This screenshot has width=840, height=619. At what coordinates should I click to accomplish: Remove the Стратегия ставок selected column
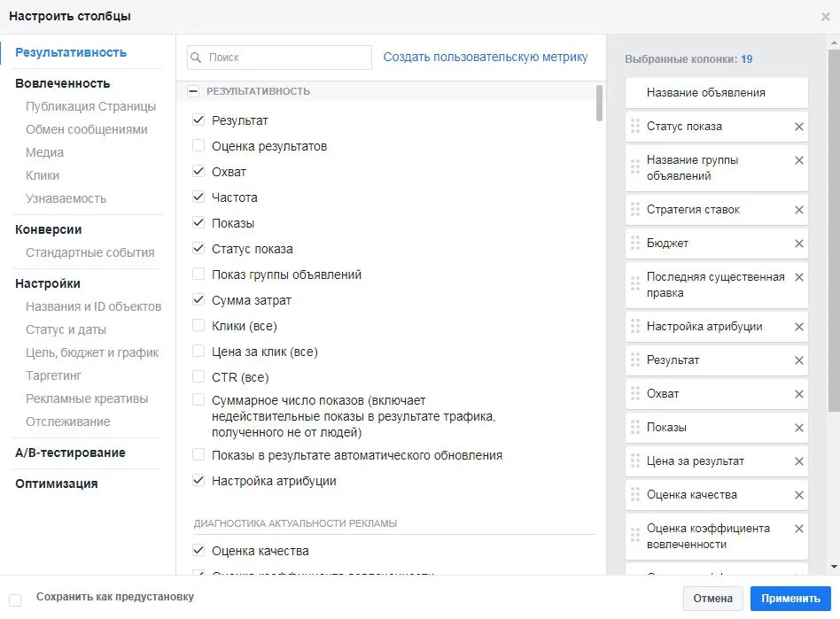click(798, 210)
